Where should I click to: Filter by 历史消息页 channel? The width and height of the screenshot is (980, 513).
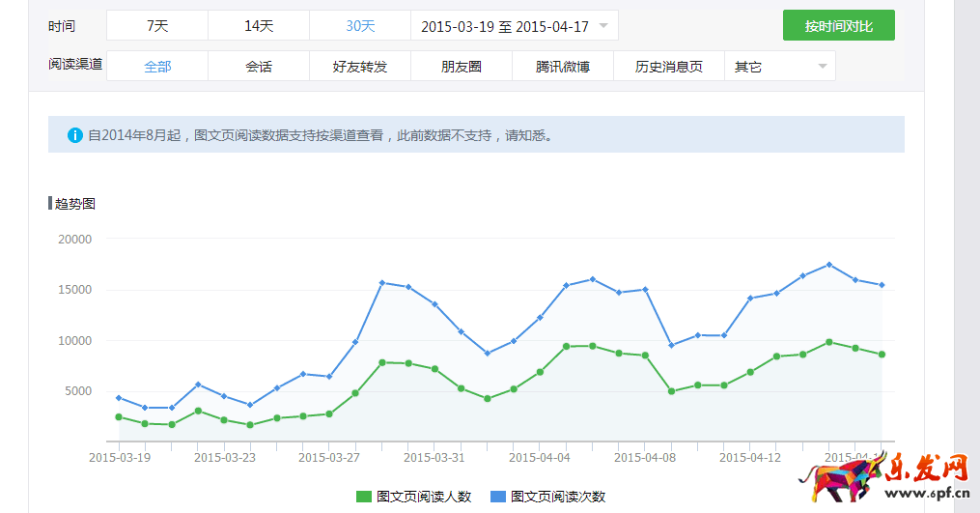(x=669, y=67)
